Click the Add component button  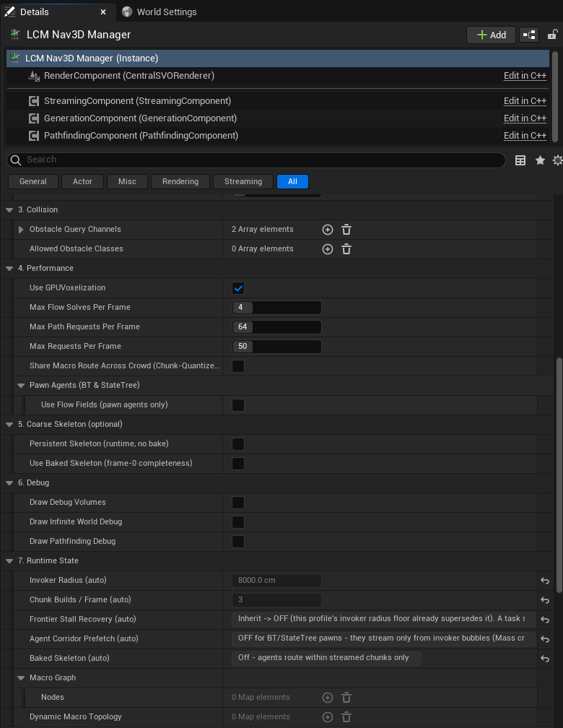491,35
